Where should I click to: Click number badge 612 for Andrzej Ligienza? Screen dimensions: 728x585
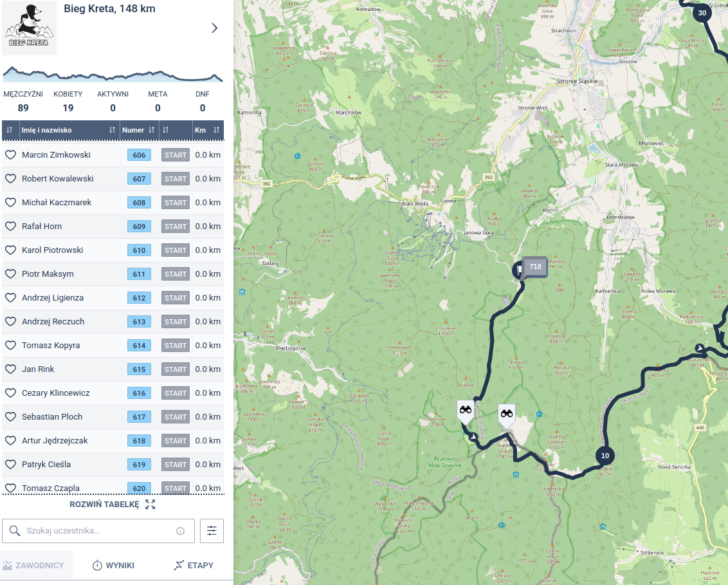[x=139, y=298]
